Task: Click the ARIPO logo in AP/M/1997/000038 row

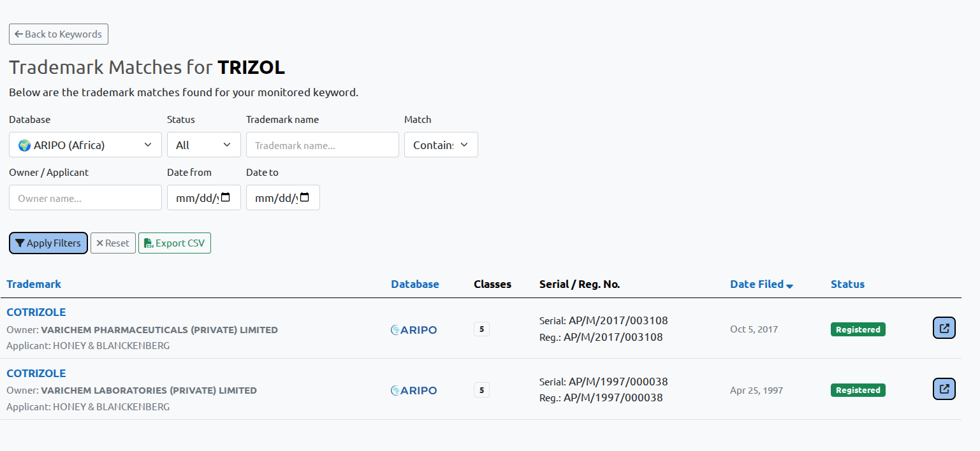Action: pos(414,390)
